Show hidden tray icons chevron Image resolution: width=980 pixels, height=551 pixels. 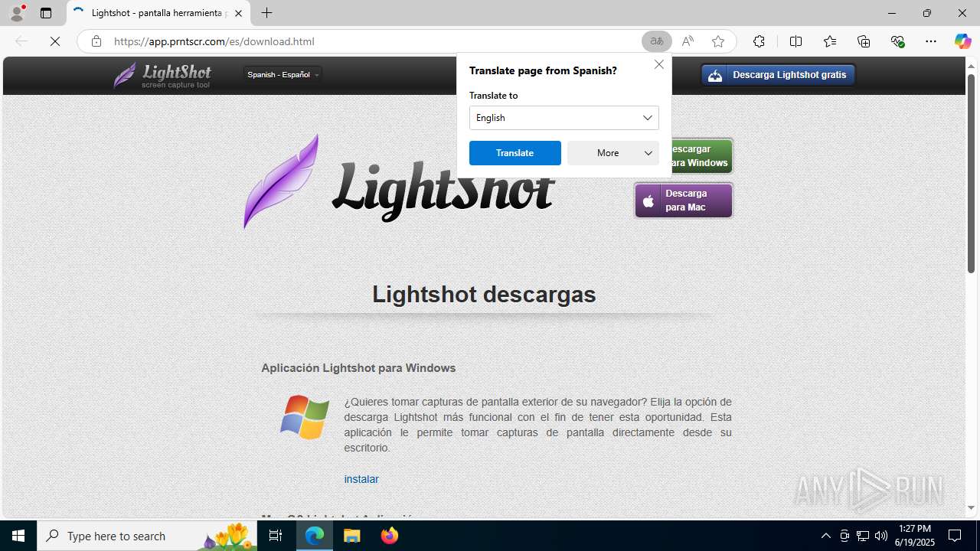click(826, 536)
